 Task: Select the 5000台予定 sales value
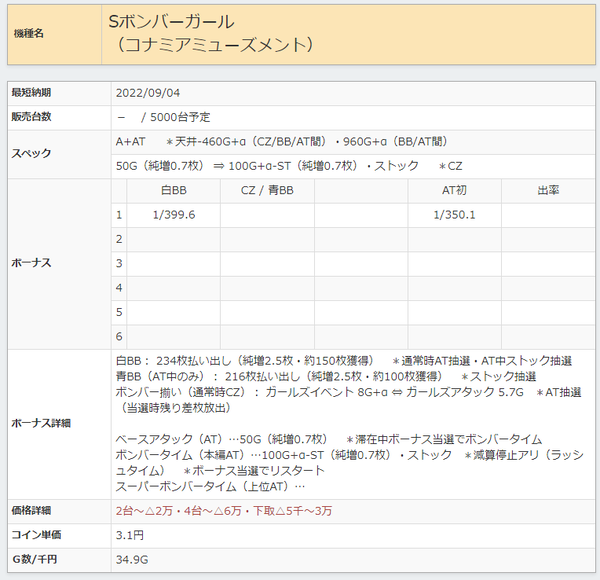click(180, 117)
